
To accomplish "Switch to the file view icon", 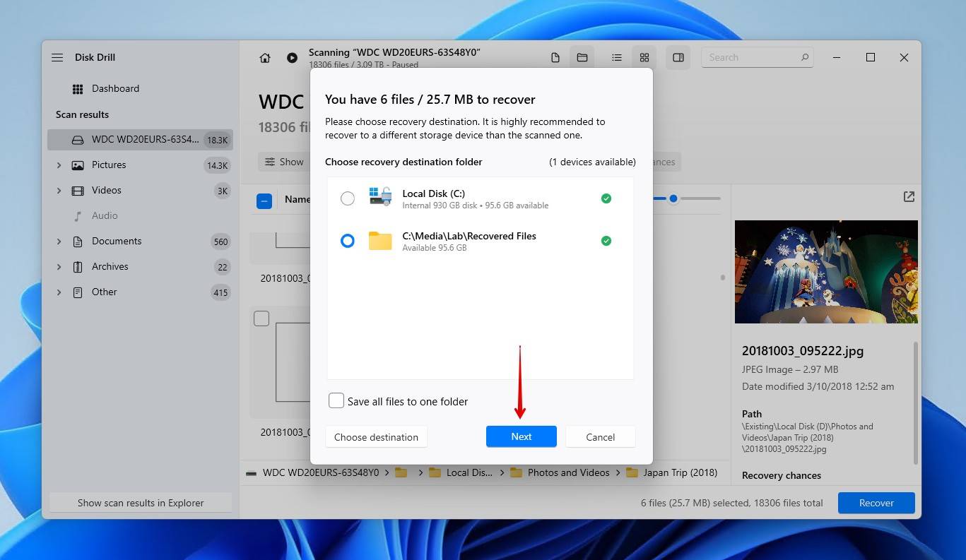I will [555, 58].
